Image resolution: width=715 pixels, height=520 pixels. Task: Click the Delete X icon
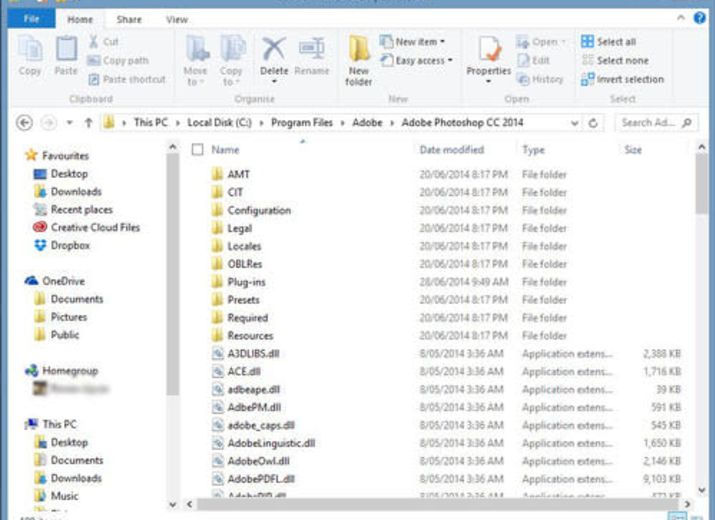(274, 49)
